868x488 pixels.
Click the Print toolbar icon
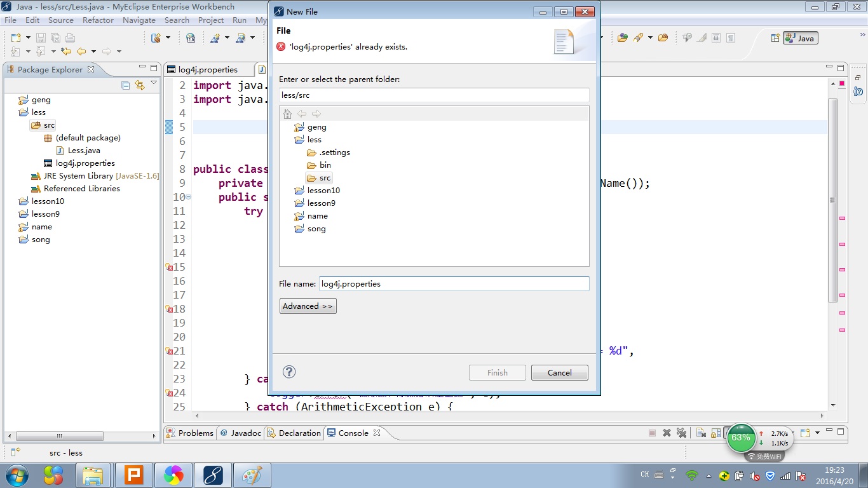point(70,37)
